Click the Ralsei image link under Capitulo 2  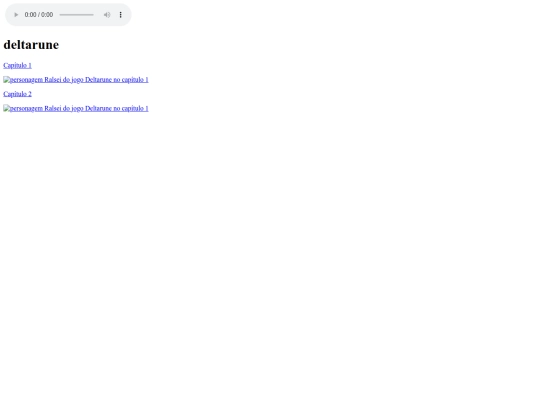pyautogui.click(x=76, y=108)
